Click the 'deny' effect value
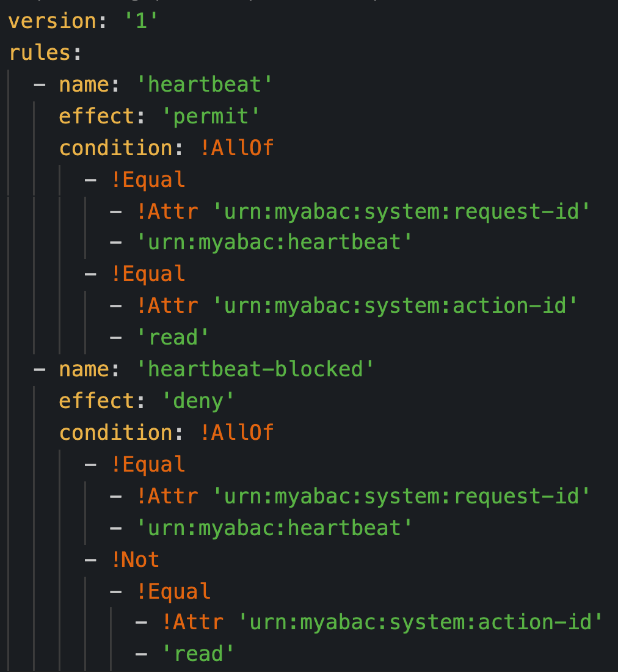Viewport: 618px width, 672px height. coord(198,401)
